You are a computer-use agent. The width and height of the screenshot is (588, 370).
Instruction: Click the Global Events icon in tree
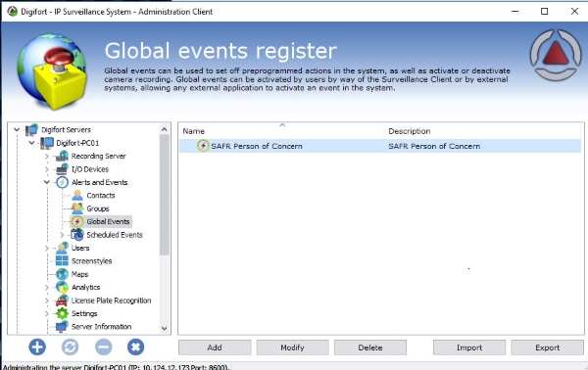pyautogui.click(x=77, y=221)
